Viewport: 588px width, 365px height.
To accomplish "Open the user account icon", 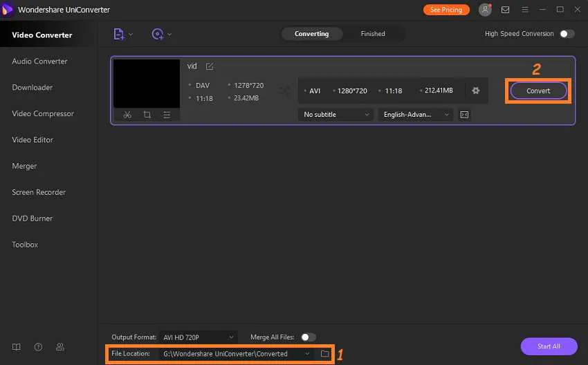I will (x=485, y=10).
